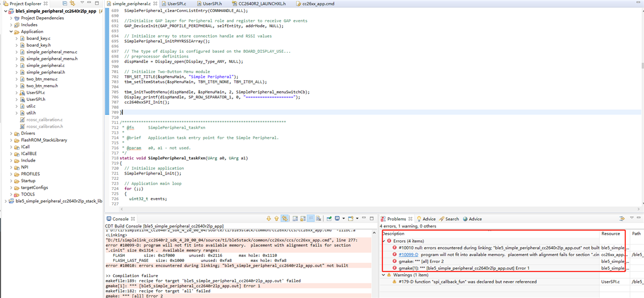The width and height of the screenshot is (644, 298).
Task: Open Problems view menu triangle
Action: pyautogui.click(x=632, y=218)
